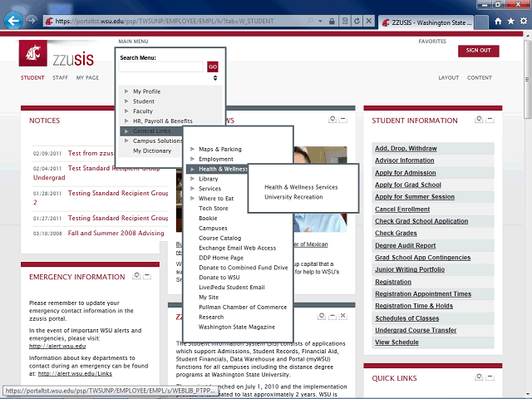Viewport: 532px width, 399px height.
Task: Click the Stop (X) icon in the address bar
Action: click(x=369, y=21)
